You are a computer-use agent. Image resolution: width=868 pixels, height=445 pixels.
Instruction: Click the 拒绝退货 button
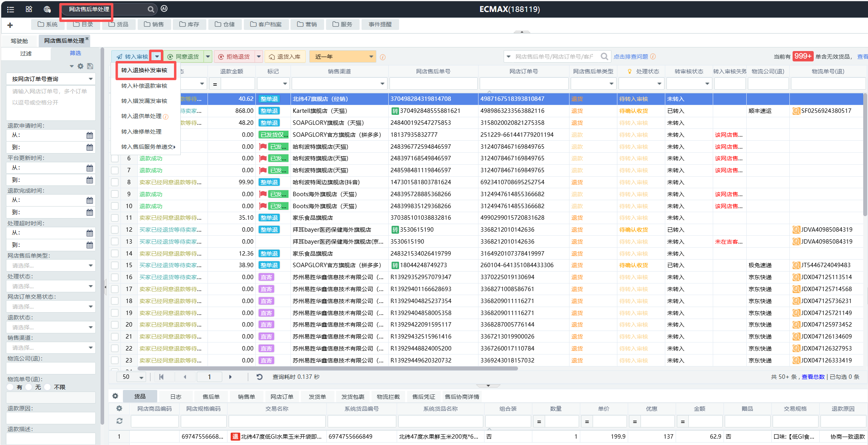point(234,57)
